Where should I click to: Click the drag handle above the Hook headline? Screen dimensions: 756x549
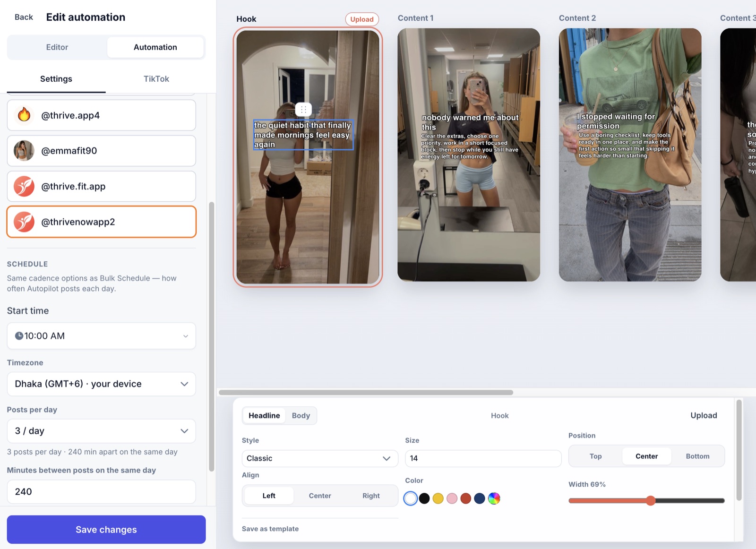pos(303,110)
